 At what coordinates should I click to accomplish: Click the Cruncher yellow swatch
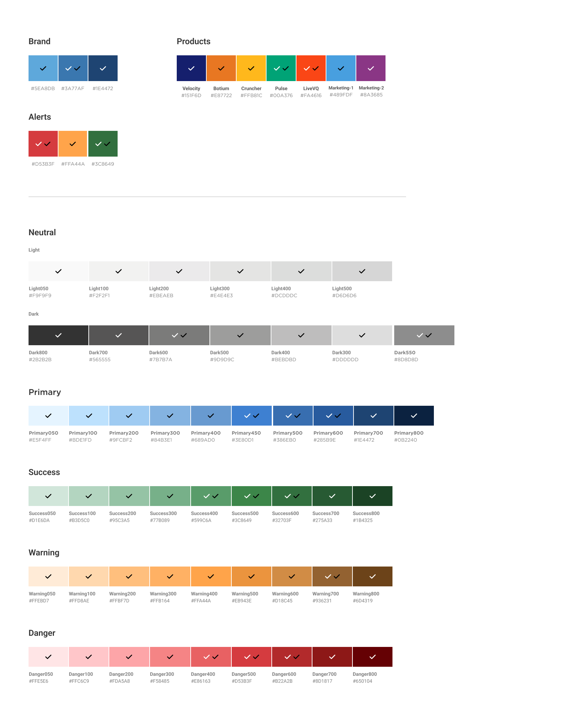pos(251,68)
